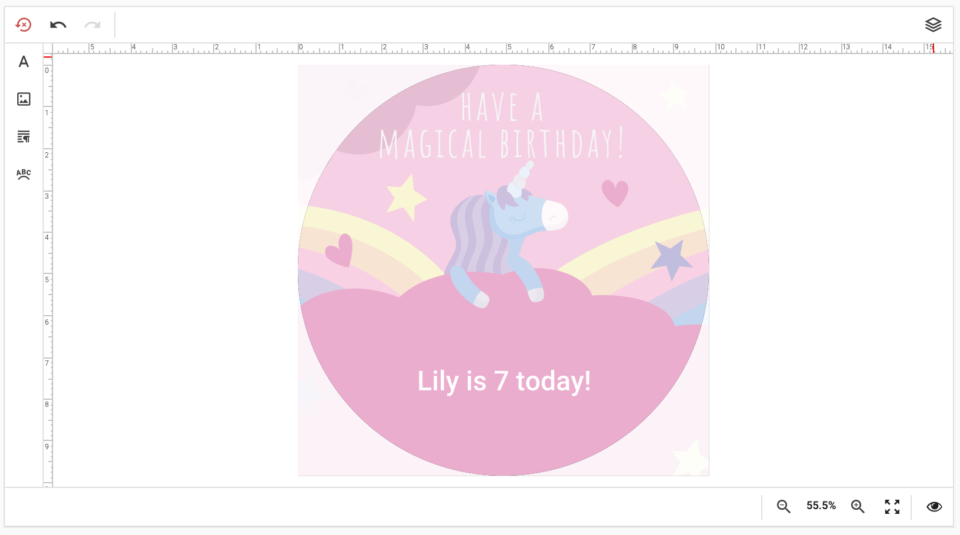960x535 pixels.
Task: Click the 55.5% zoom level value
Action: coord(820,506)
